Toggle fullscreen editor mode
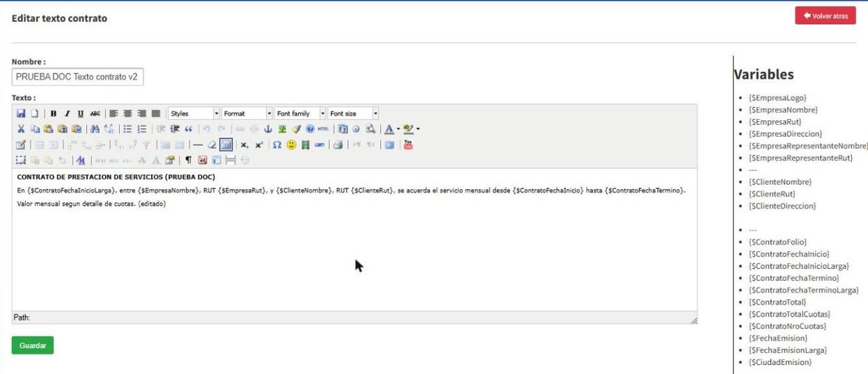This screenshot has height=374, width=868. tap(389, 145)
